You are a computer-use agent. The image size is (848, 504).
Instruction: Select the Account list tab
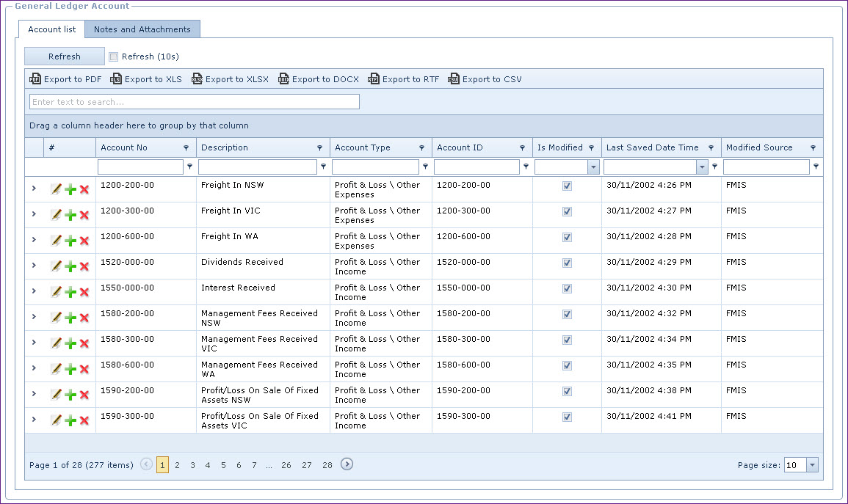coord(52,29)
